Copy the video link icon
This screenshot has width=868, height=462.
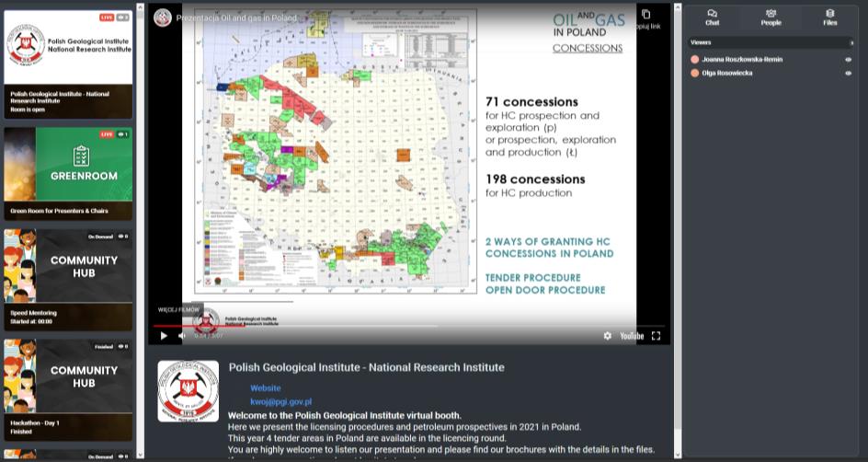pos(646,15)
